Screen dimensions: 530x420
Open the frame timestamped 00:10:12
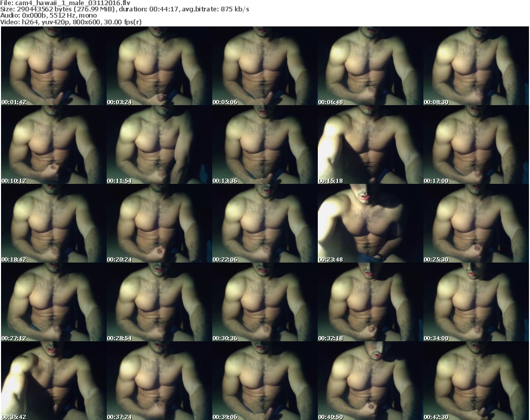53,144
